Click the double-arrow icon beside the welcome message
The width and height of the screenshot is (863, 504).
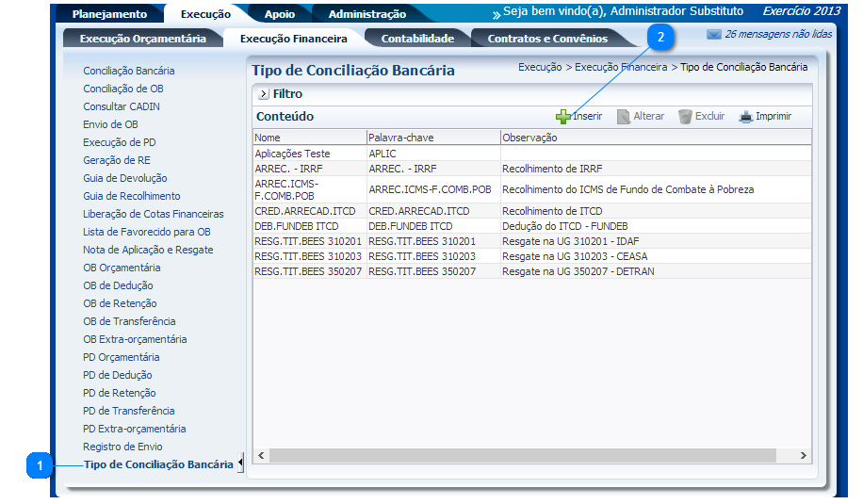[x=496, y=15]
